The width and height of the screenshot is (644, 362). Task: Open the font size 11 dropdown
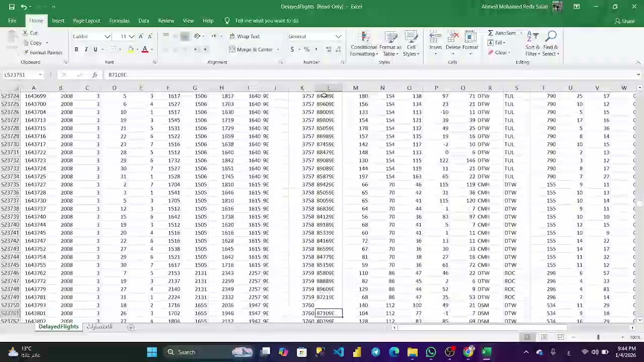[131, 36]
